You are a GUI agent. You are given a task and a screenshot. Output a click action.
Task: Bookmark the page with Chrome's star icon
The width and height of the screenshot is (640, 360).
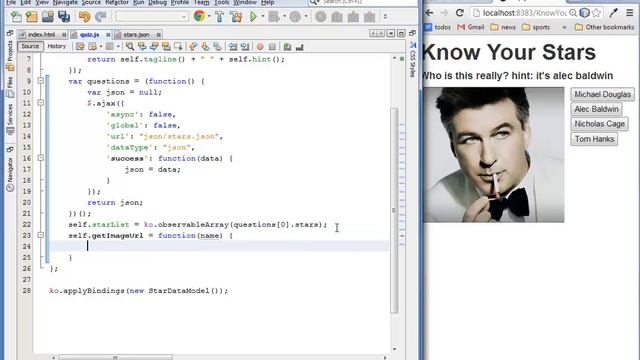pos(596,13)
